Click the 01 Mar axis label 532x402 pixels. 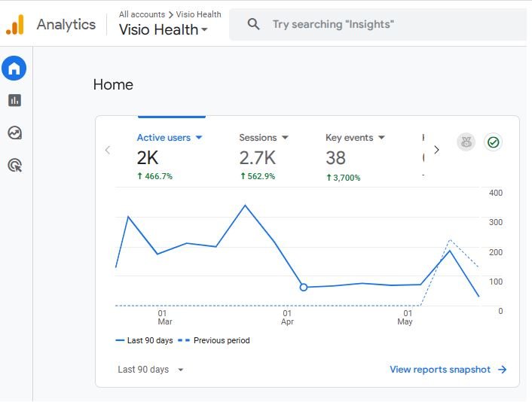point(164,318)
